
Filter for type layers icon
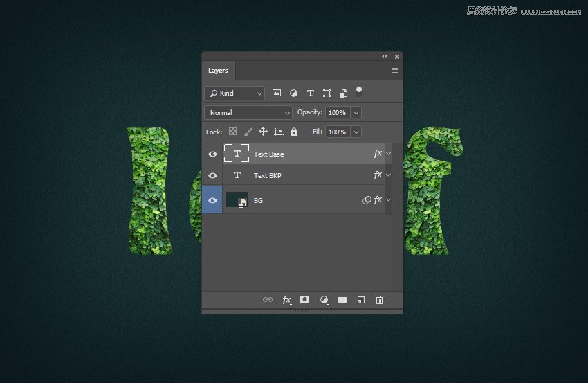pos(310,93)
